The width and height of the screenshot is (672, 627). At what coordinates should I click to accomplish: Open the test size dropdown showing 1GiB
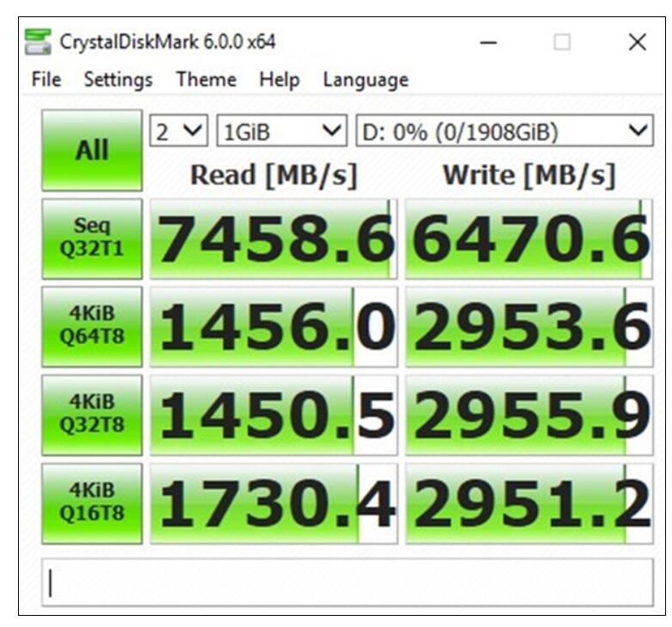(281, 131)
